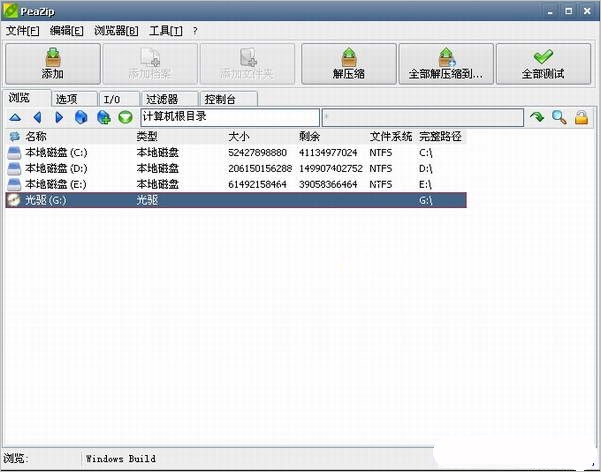The image size is (601, 472).
Task: Open the ? help menu
Action: coord(195,31)
